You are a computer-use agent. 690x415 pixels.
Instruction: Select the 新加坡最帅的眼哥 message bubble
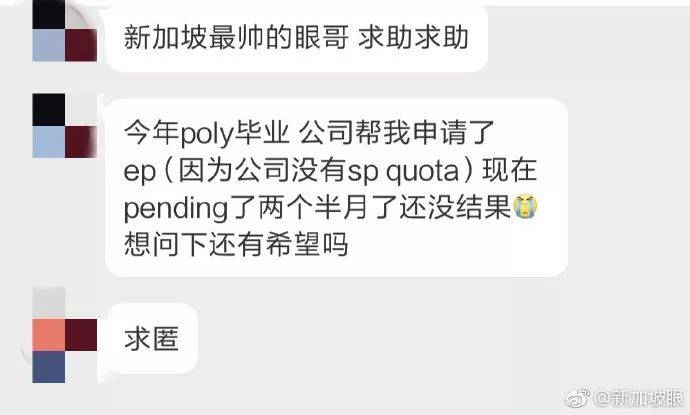(x=297, y=37)
